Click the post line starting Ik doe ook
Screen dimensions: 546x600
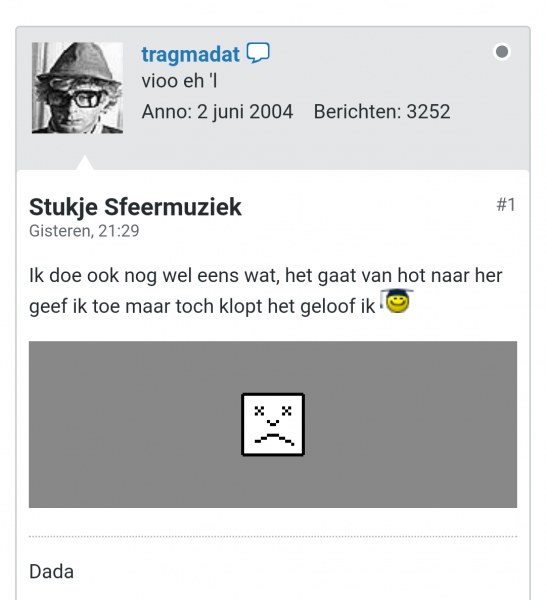[x=266, y=276]
